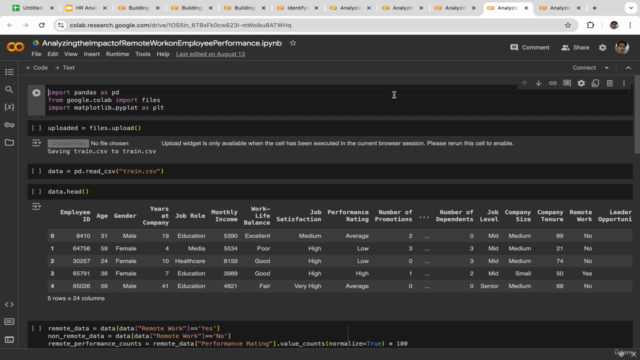Open Chrome three-dot menu
Image resolution: width=640 pixels, height=360 pixels.
click(630, 25)
